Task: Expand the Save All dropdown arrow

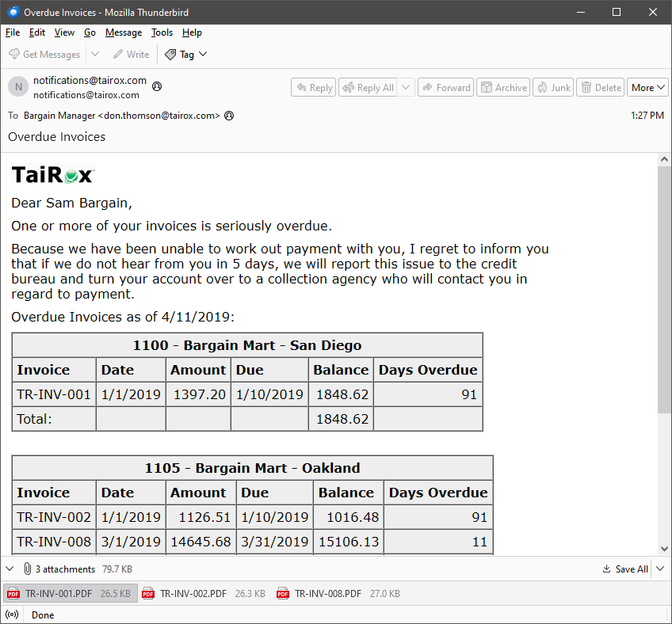Action: point(660,569)
